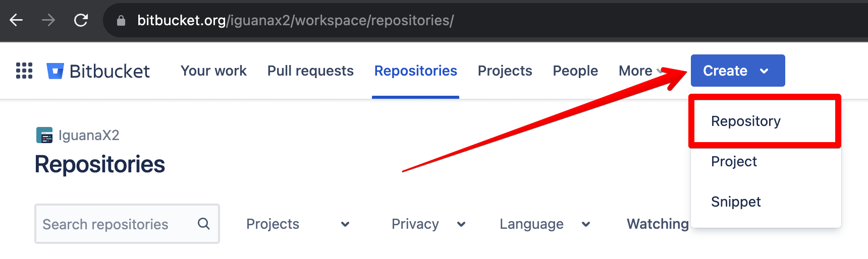The width and height of the screenshot is (868, 259).
Task: Click the IguanaX2 workspace avatar icon
Action: pos(44,135)
